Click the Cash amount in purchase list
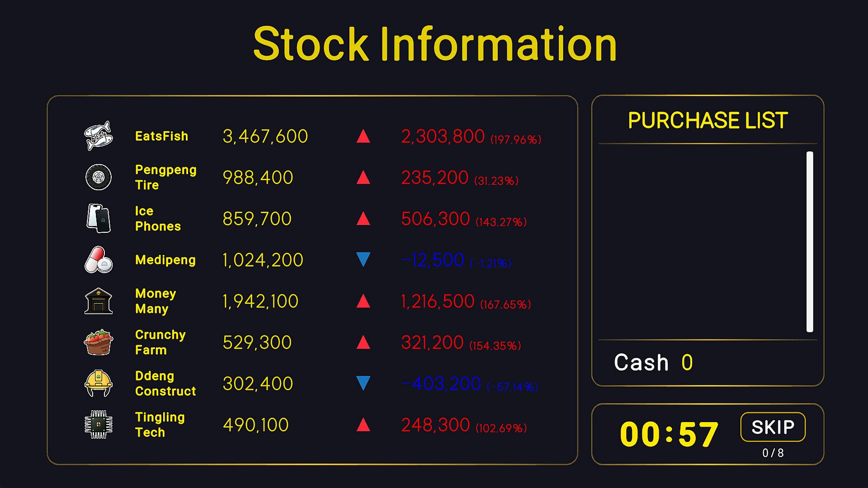 (687, 362)
